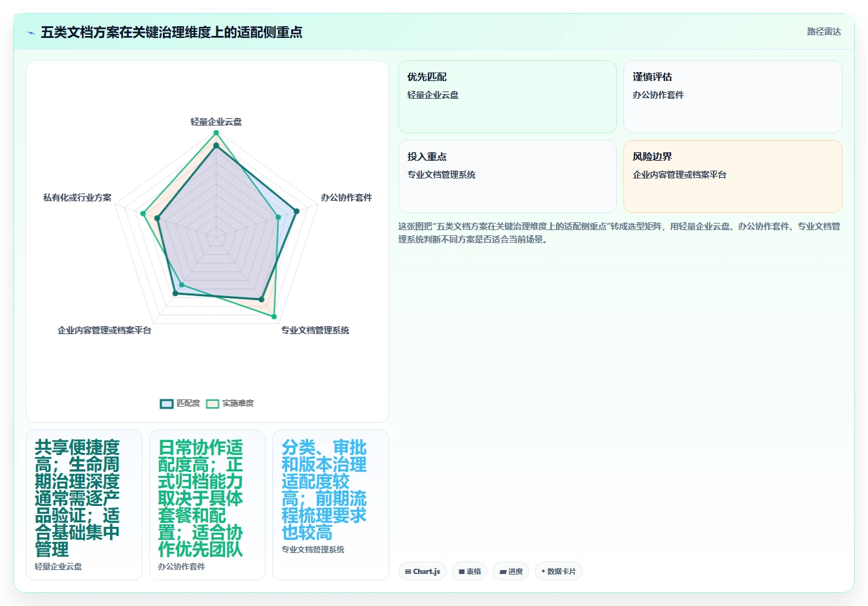Click the description paragraph starting 这张图把

point(619,233)
